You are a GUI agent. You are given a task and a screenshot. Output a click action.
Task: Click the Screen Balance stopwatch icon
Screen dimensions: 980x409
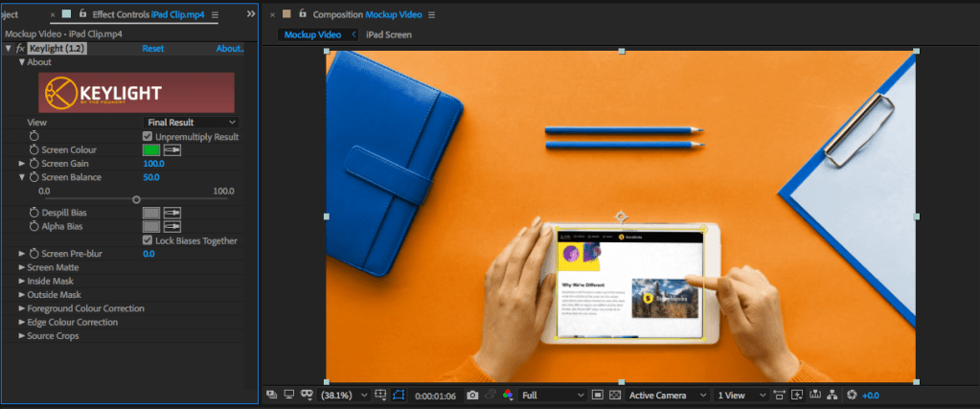34,177
